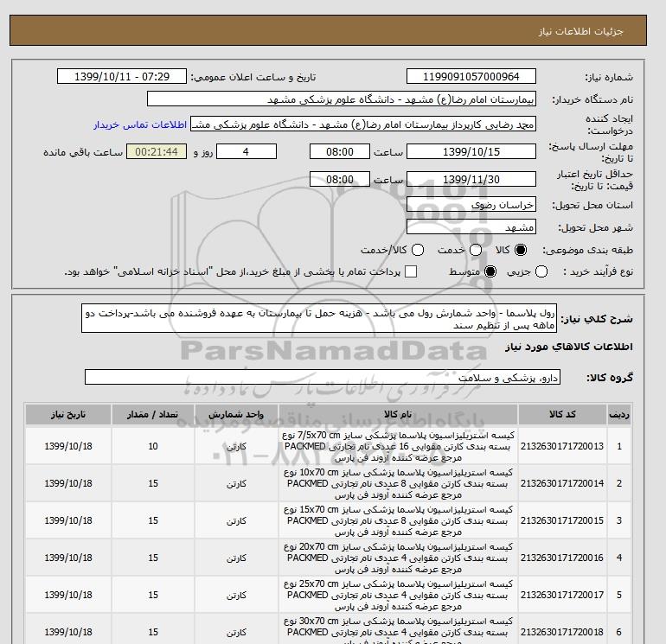Viewport: 666px width, 644px height.
Task: Select the خدمت radio button
Action: (x=476, y=250)
